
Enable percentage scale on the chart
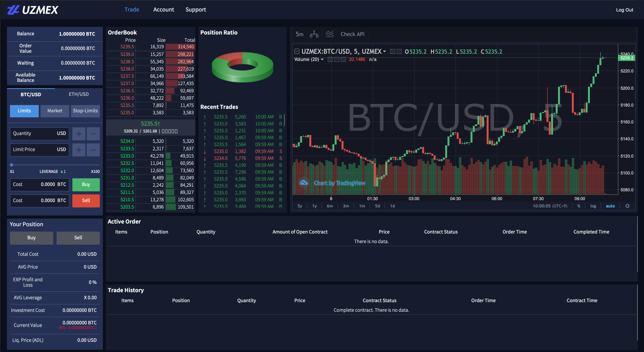point(579,206)
